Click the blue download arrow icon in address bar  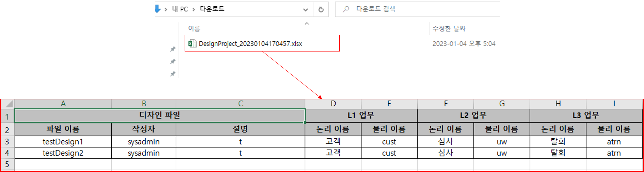[158, 9]
